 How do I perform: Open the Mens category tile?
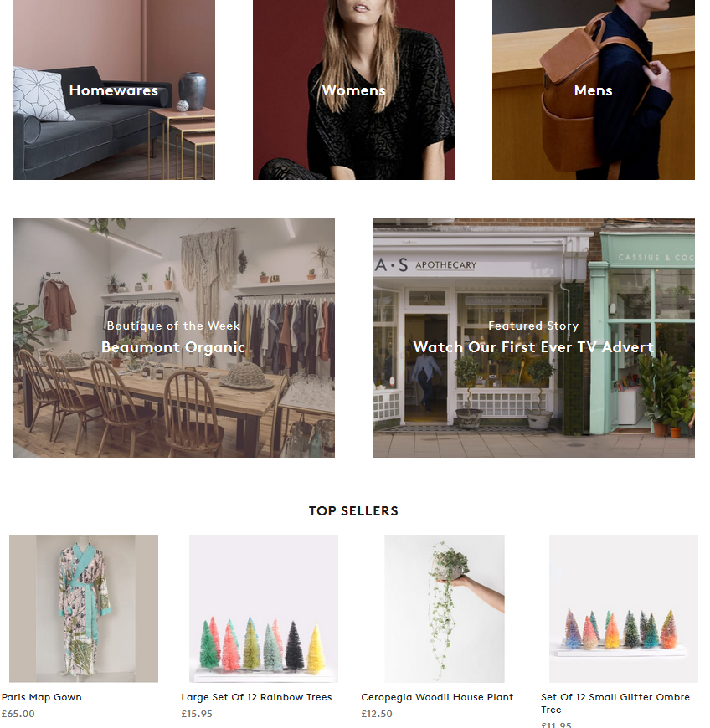pyautogui.click(x=594, y=90)
